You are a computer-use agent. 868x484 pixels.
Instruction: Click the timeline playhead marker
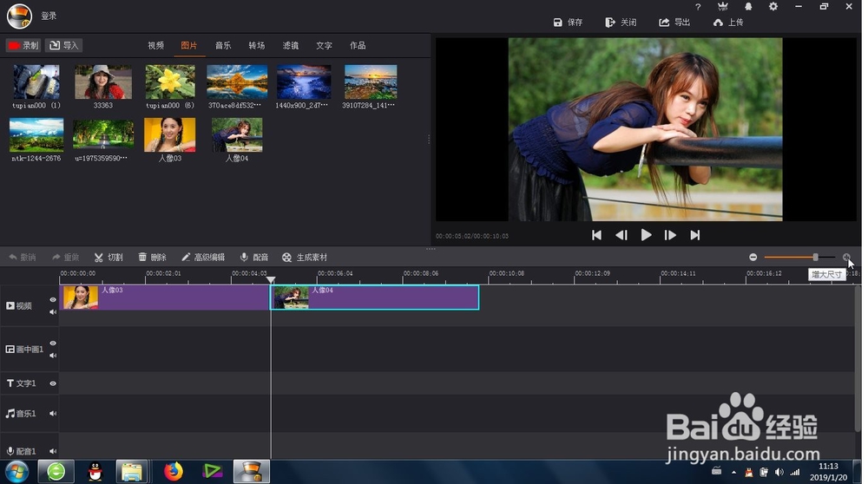pos(271,280)
